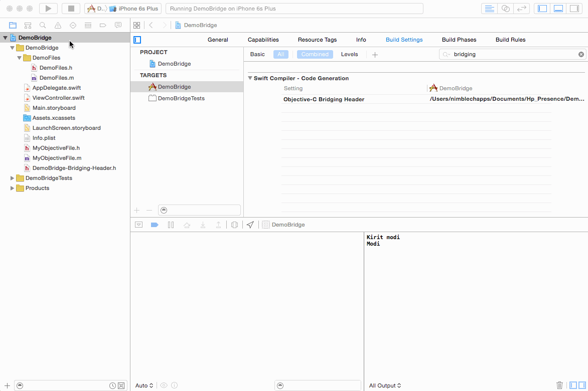
Task: Switch to the Resource Tags tab
Action: [317, 40]
